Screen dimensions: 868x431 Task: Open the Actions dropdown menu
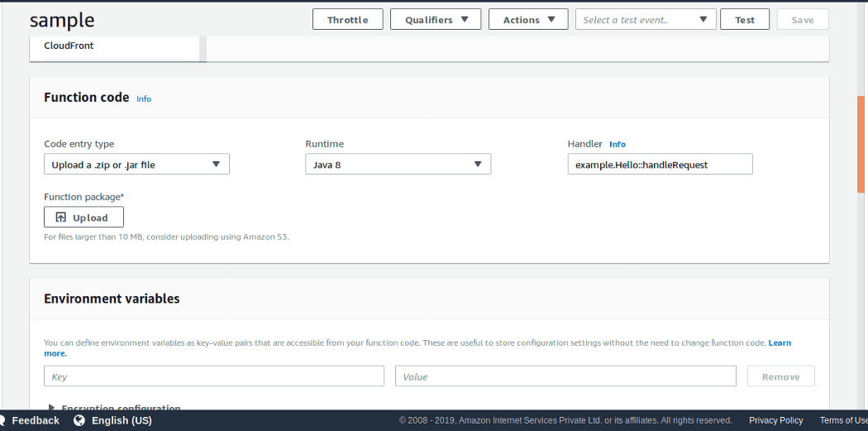pos(528,20)
